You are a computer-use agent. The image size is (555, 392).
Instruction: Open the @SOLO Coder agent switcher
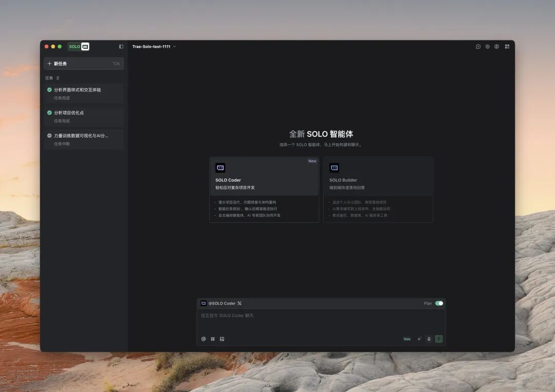[x=221, y=303]
